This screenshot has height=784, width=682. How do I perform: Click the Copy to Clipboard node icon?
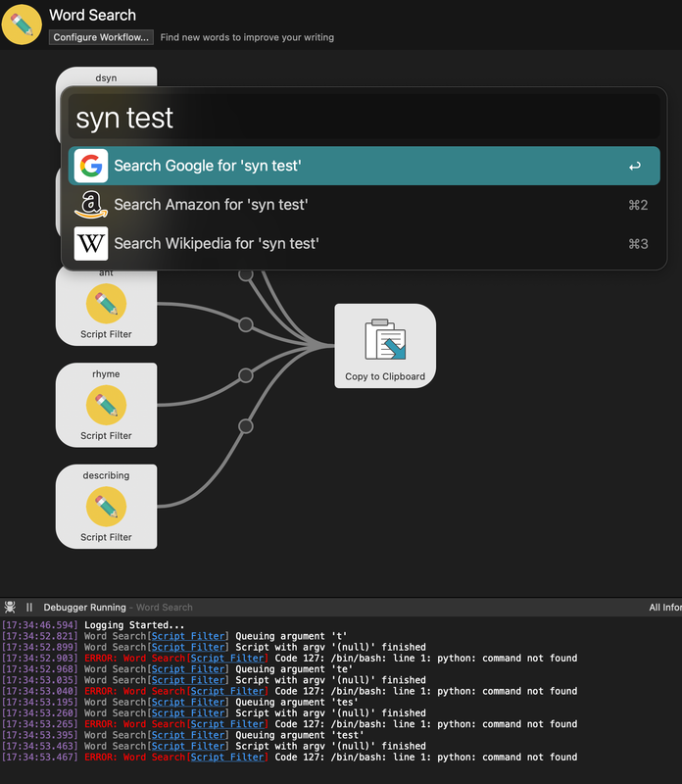pyautogui.click(x=385, y=339)
